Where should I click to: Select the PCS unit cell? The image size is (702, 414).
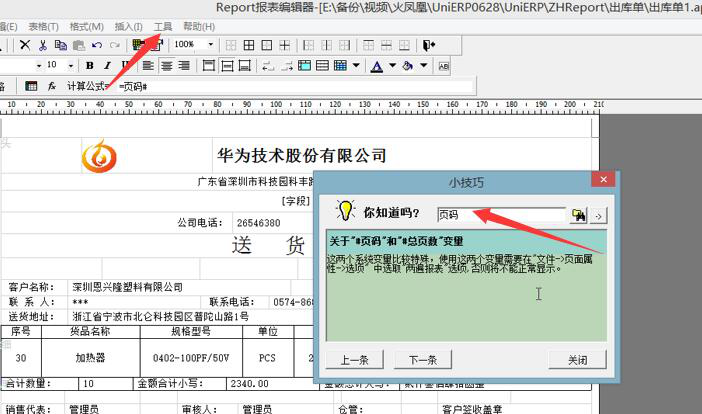pos(267,358)
